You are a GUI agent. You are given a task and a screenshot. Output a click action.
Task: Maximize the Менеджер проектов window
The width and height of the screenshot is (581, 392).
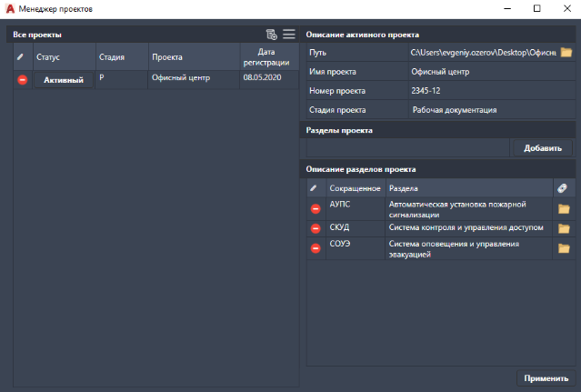tap(537, 8)
